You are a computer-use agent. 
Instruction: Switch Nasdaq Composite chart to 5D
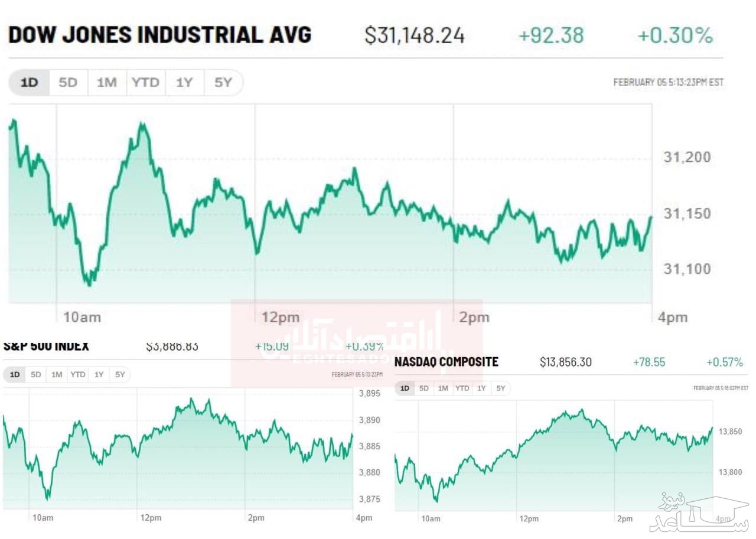pos(424,388)
